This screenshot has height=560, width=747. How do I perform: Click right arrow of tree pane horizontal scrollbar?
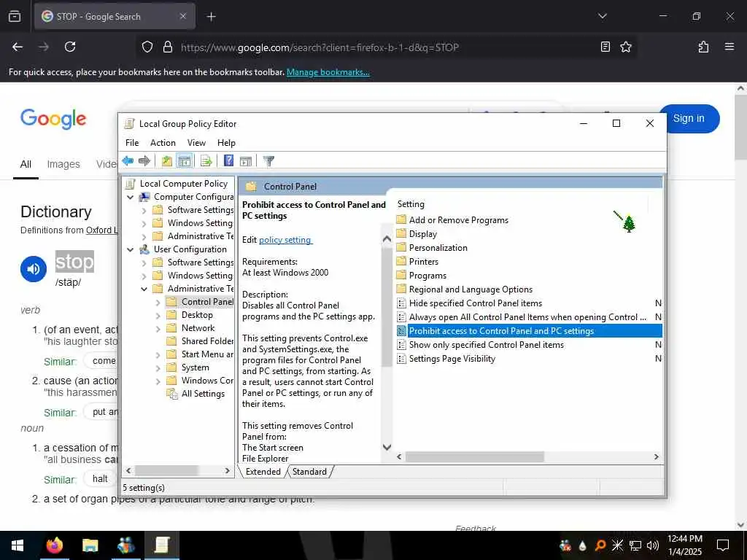[x=228, y=470]
